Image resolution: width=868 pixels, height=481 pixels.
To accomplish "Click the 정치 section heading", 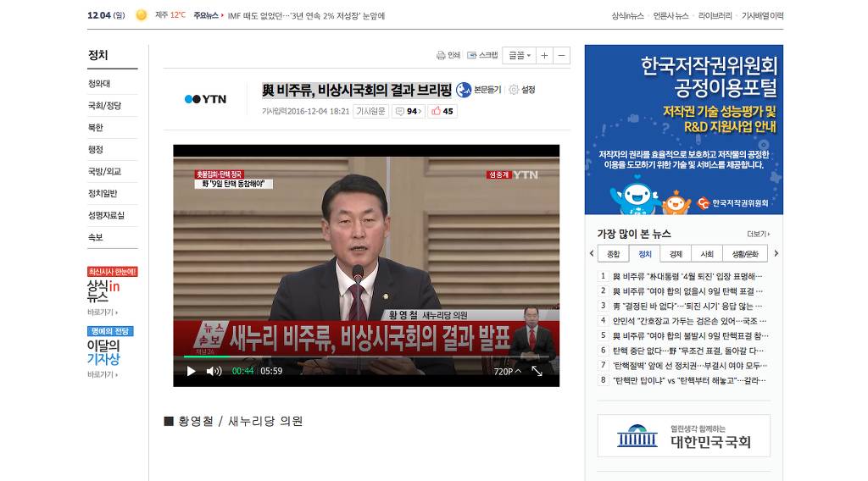I will tap(98, 55).
